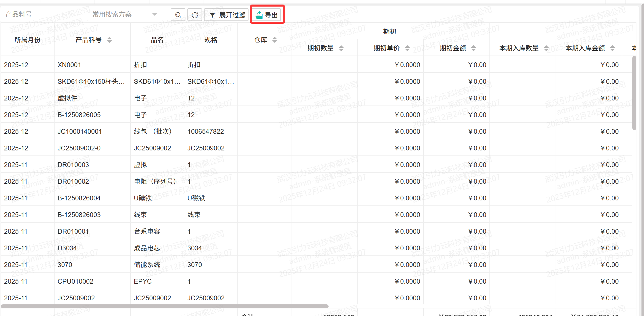Click the circular refresh icon button
644x316 pixels.
coord(195,15)
